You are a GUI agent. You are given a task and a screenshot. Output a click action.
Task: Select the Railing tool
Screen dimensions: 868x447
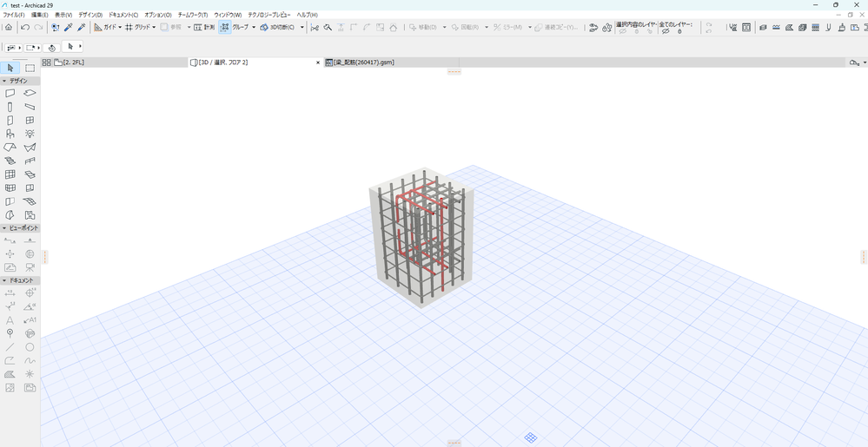pos(30,161)
